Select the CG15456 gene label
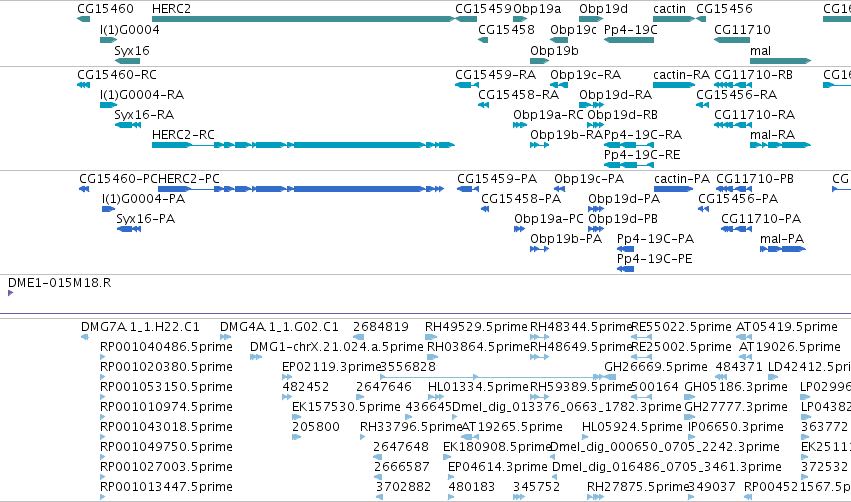This screenshot has width=851, height=502. click(x=724, y=9)
